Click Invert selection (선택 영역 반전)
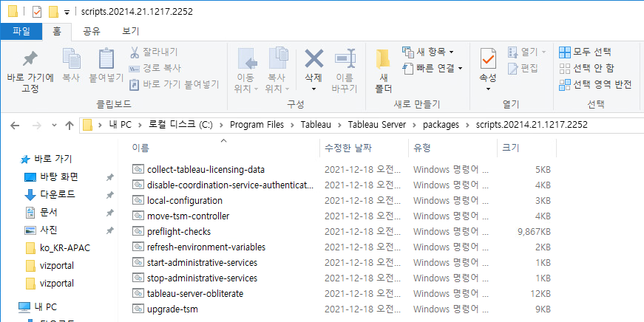Viewport: 644px width, 322px height. point(595,84)
